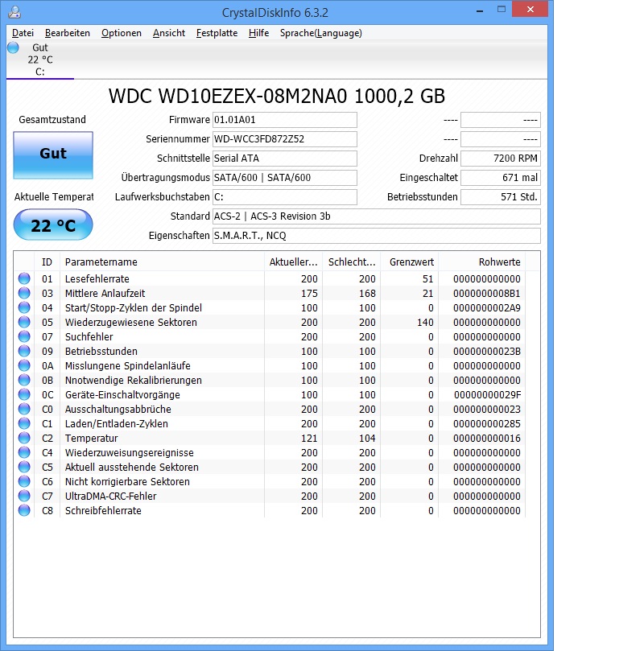Screen dimensions: 644x651
Task: Click the Schnittstelle field Serial ATA
Action: tap(285, 159)
